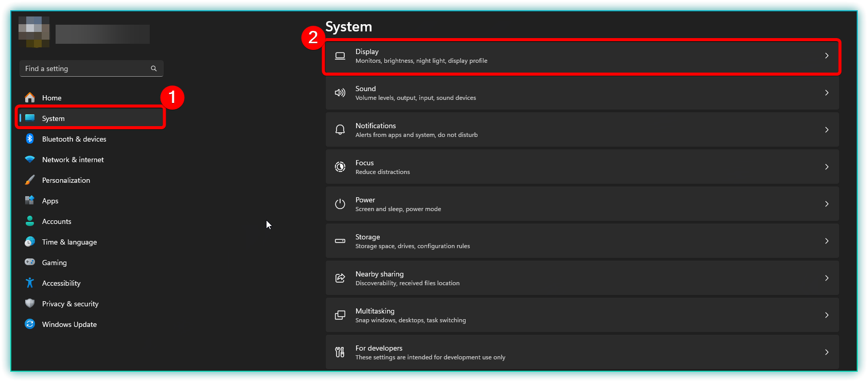This screenshot has height=382, width=868.
Task: Click the Home house icon in sidebar
Action: point(30,97)
